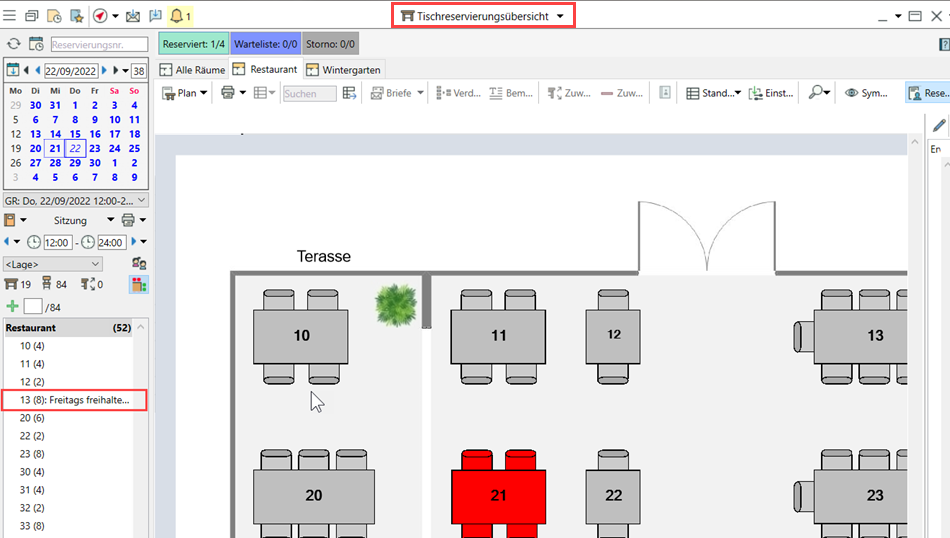
Task: Collapse the Restaurant table list section
Action: click(x=141, y=328)
